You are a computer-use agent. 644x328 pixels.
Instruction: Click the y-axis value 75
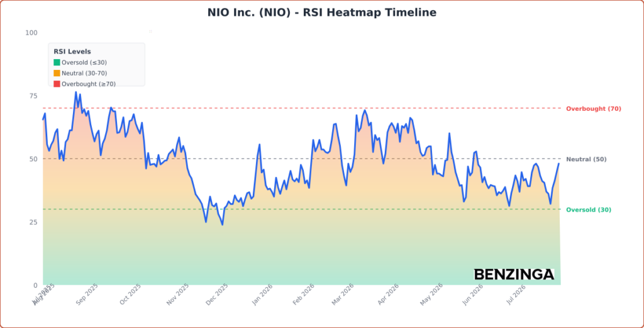[x=33, y=96]
